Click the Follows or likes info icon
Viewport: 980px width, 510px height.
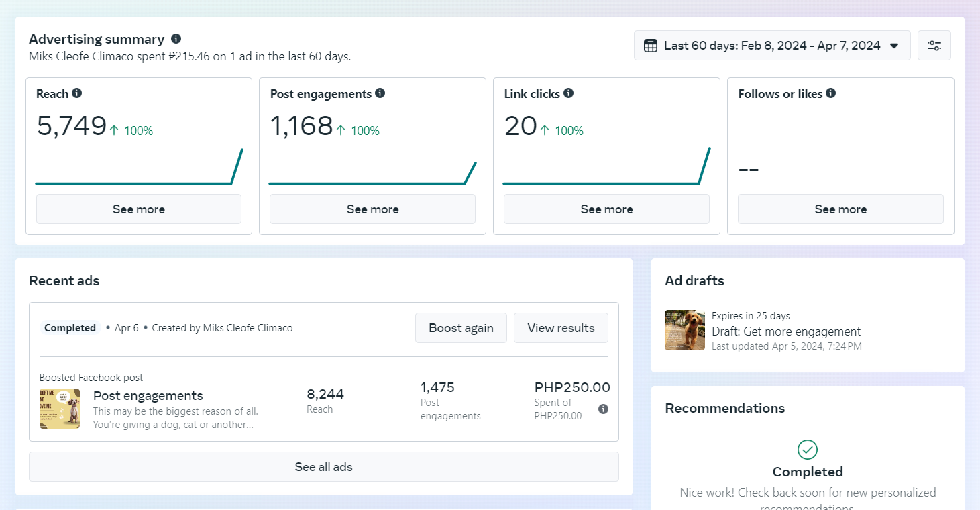click(x=831, y=93)
